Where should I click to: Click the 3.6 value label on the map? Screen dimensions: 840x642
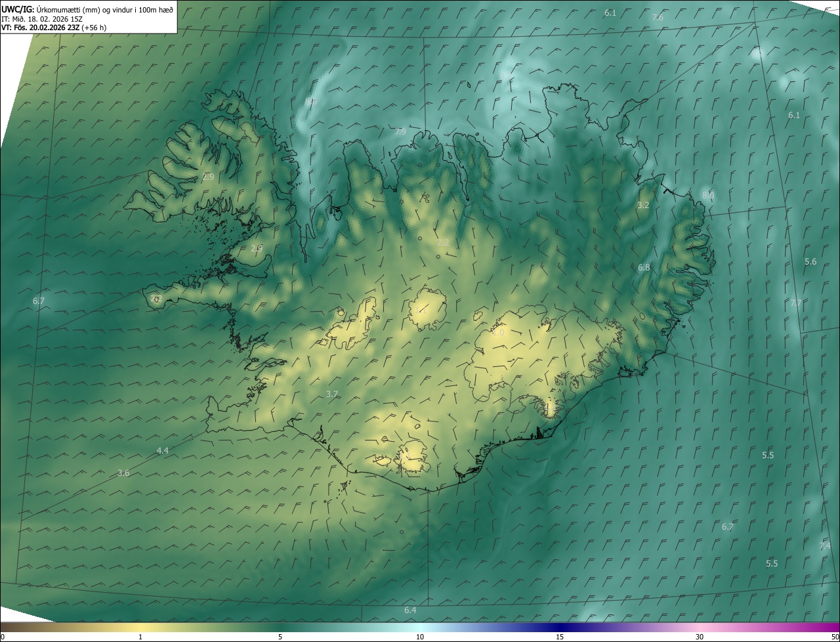click(123, 473)
